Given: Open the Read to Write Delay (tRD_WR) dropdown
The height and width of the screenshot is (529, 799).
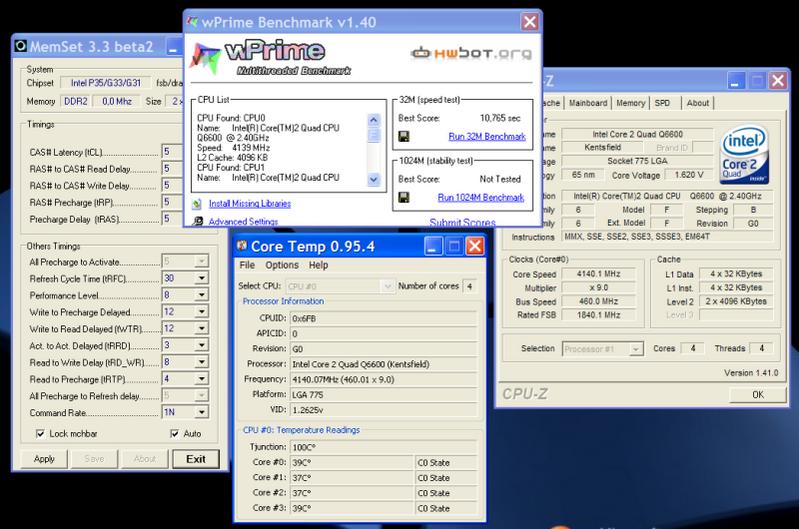Looking at the screenshot, I should coord(202,362).
